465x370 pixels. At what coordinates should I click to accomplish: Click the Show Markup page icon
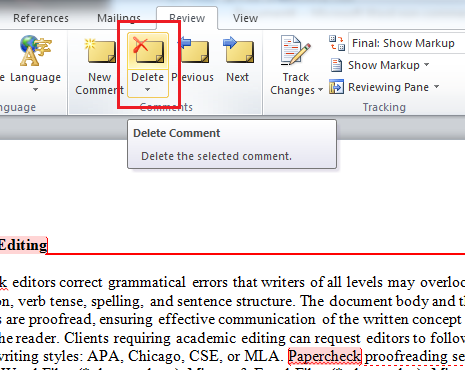pos(336,65)
